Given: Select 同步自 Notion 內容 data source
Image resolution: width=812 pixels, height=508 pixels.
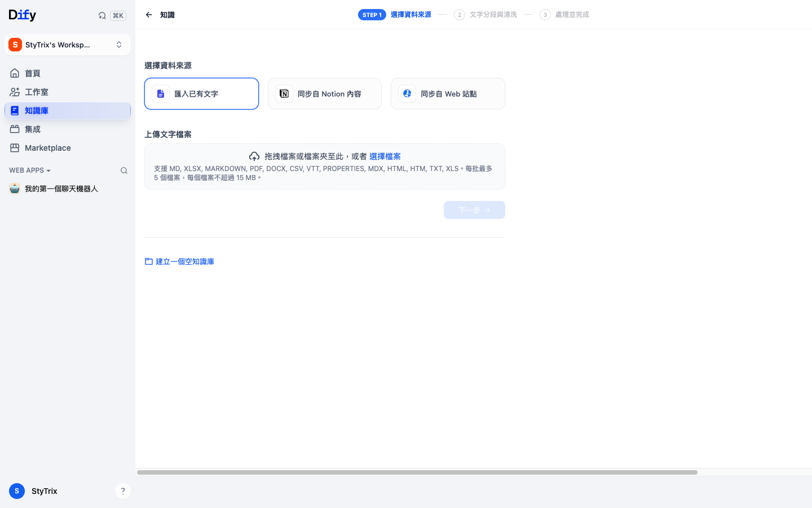Looking at the screenshot, I should (x=325, y=94).
